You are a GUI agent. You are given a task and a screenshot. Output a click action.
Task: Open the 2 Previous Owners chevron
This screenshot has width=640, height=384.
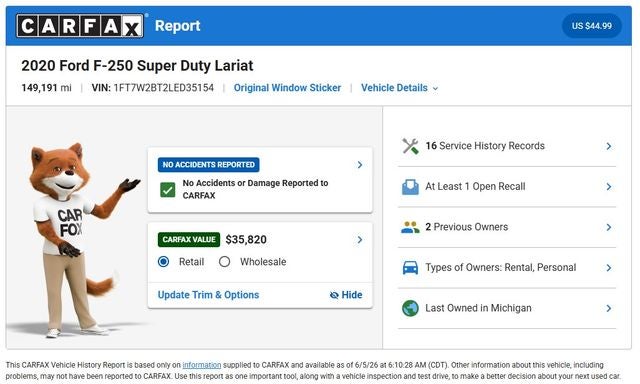[609, 227]
